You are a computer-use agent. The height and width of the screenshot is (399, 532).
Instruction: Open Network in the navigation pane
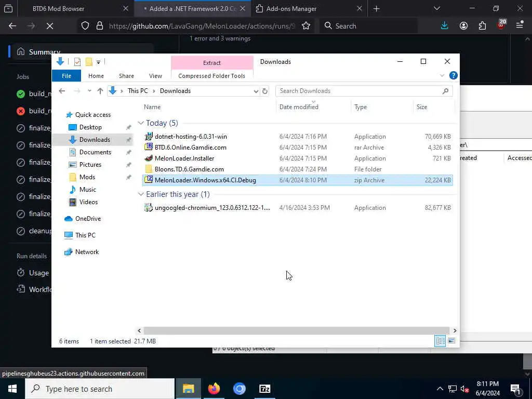[x=87, y=252]
